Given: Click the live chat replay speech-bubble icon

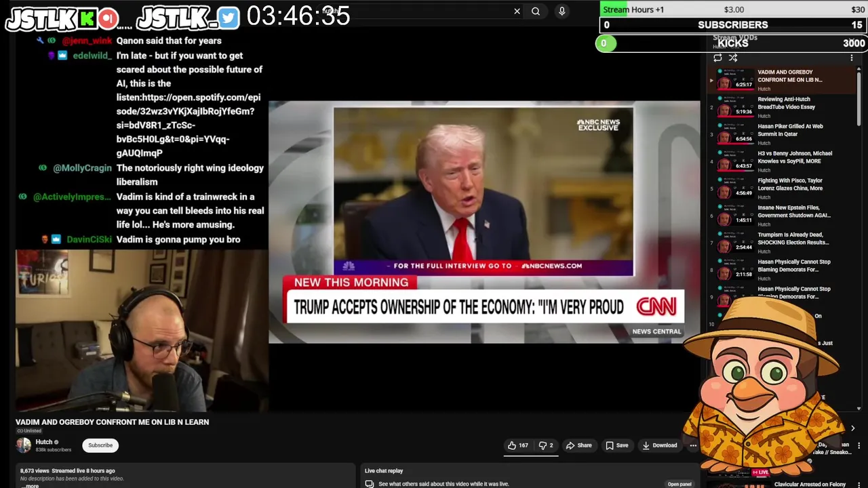Looking at the screenshot, I should [x=369, y=484].
